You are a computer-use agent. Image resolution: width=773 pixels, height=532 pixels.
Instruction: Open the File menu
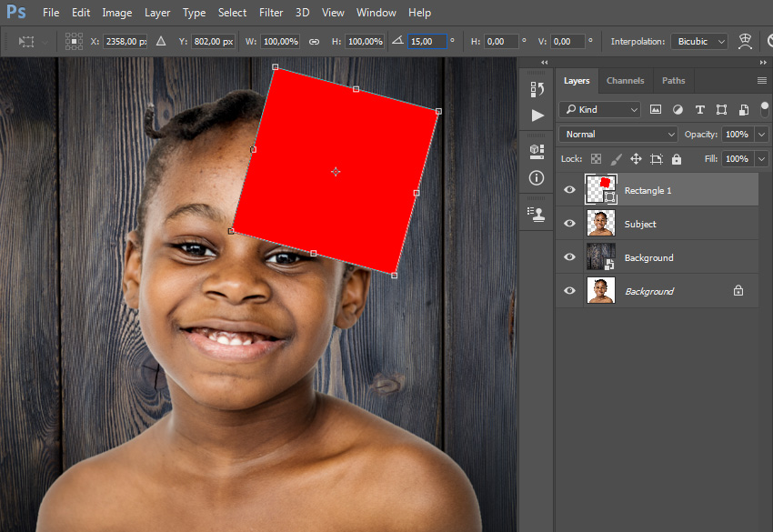pyautogui.click(x=51, y=13)
